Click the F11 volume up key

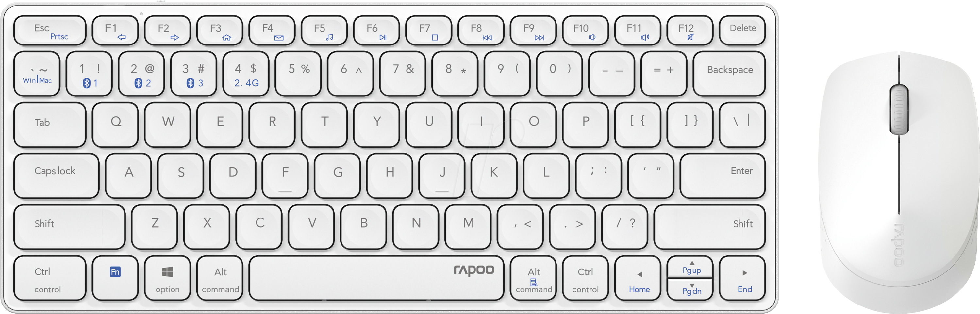[x=638, y=30]
